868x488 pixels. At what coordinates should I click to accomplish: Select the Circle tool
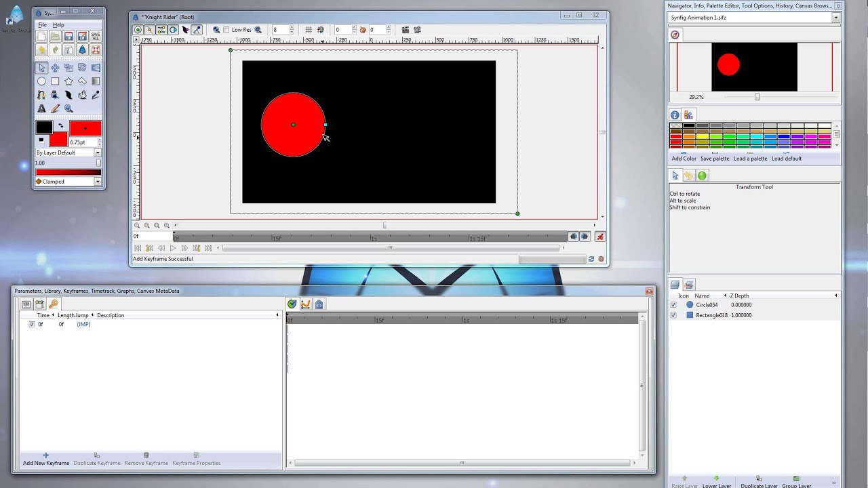click(x=41, y=81)
